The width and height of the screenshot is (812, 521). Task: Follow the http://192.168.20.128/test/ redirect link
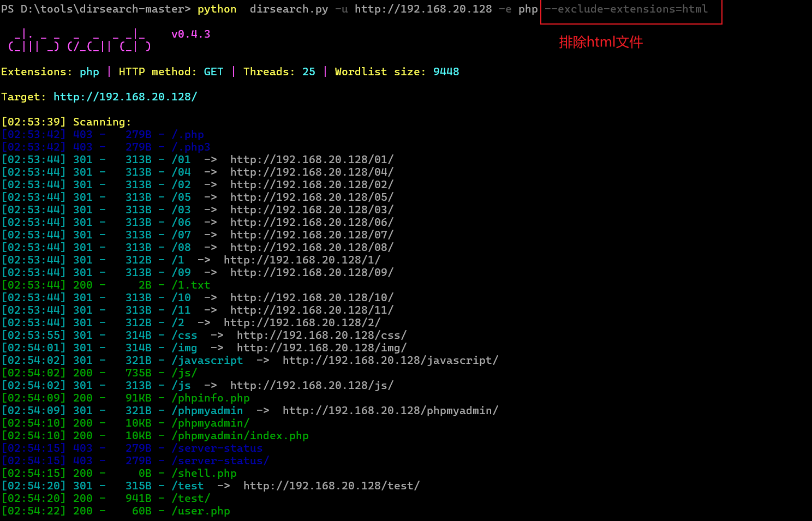click(331, 486)
